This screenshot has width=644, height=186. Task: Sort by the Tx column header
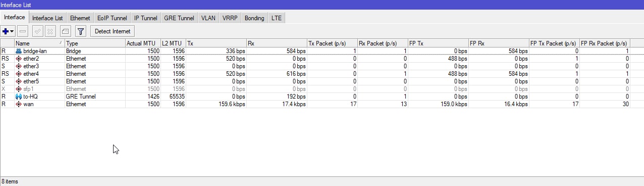pos(216,43)
